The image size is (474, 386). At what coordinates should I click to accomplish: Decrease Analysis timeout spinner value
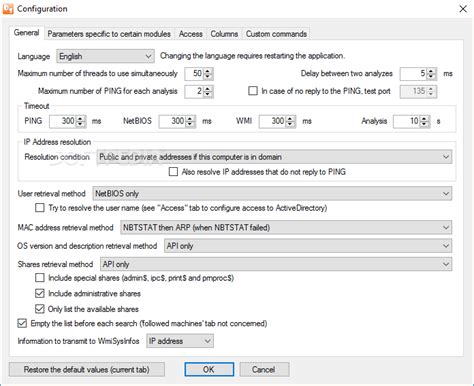[424, 124]
